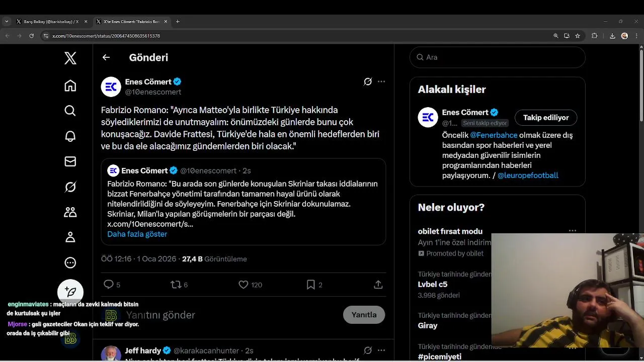
Task: Open the Lvbel c5 trending topic
Action: click(433, 284)
